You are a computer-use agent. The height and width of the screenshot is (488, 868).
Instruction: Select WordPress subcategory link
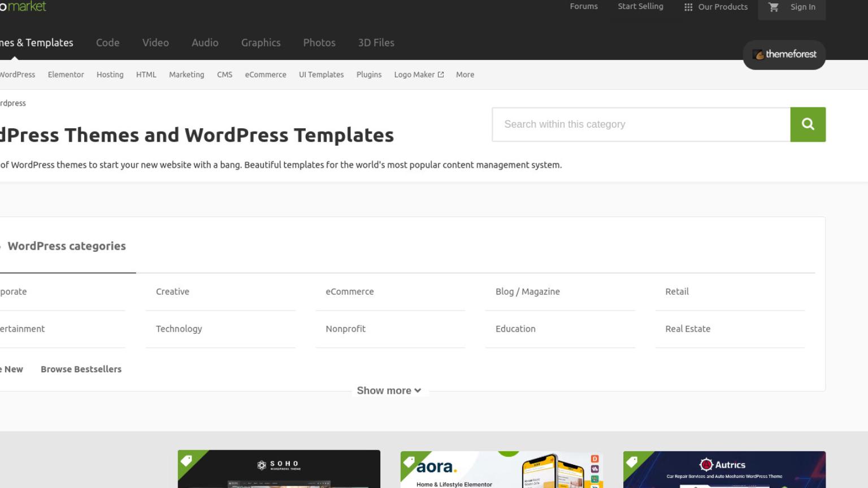18,75
